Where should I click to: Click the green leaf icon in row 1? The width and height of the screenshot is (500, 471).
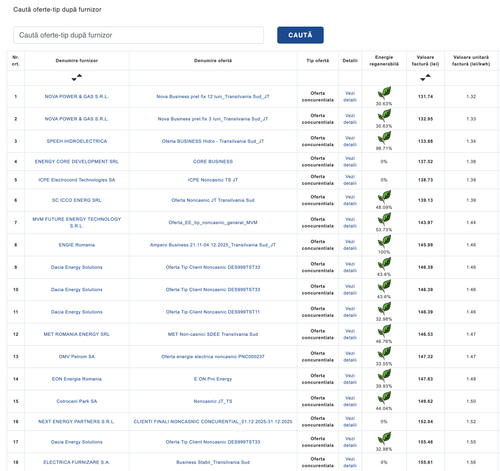click(x=384, y=93)
